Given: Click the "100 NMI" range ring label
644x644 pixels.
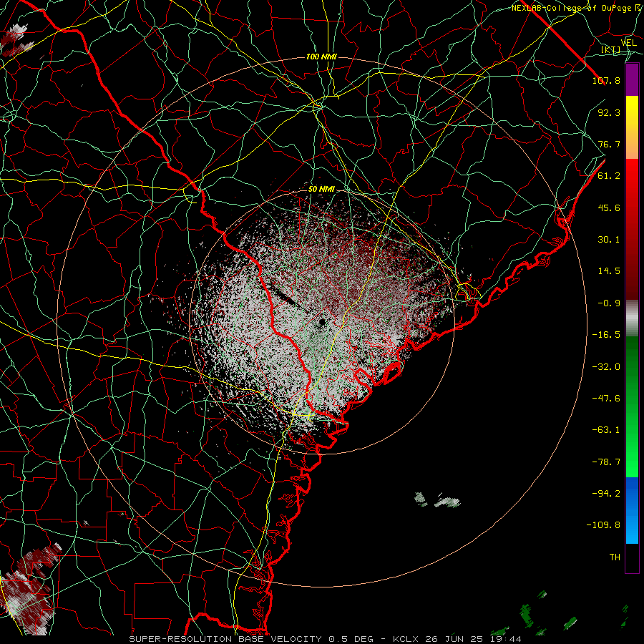Looking at the screenshot, I should click(x=321, y=57).
